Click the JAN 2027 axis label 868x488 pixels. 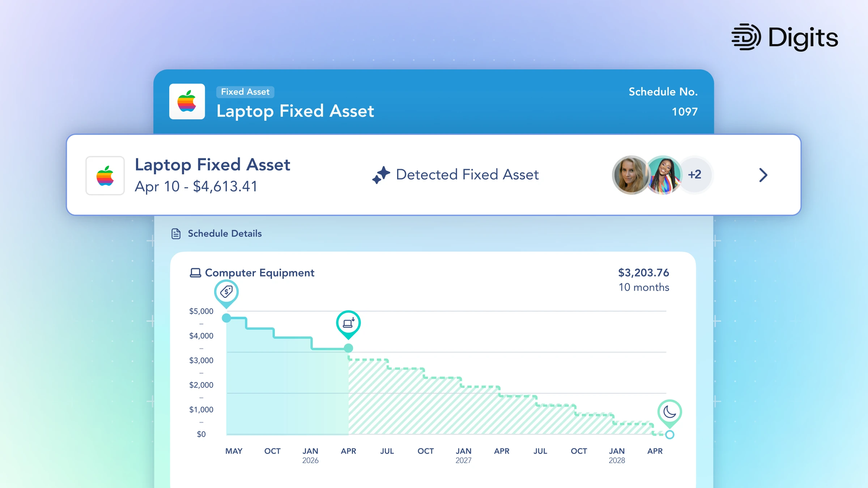coord(463,455)
